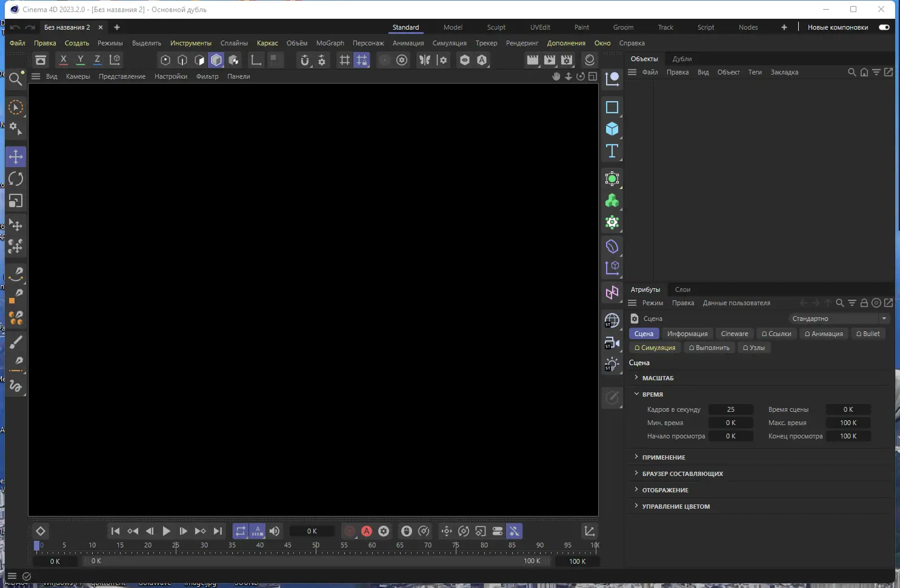Search in the Objects manager
Viewport: 900px width, 588px height.
click(x=852, y=72)
